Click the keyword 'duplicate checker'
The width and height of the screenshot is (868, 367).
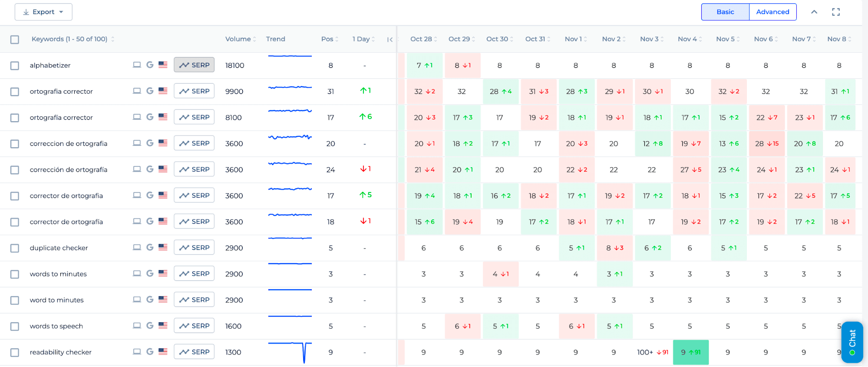[59, 248]
